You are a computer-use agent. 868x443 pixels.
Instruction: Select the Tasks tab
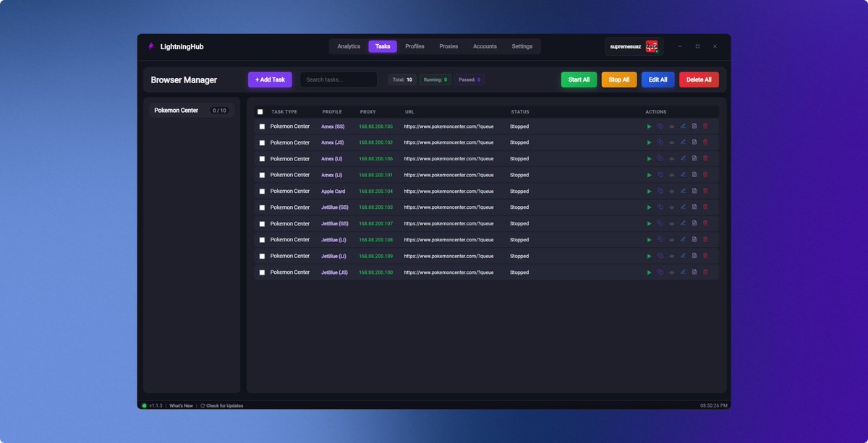coord(383,46)
